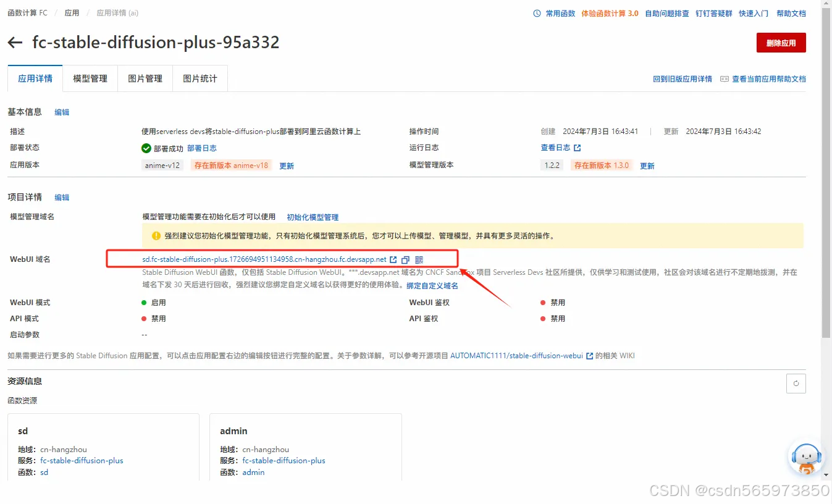This screenshot has width=832, height=504.
Task: Open fc-stable-diffusion-plus service link in admin card
Action: pyautogui.click(x=284, y=461)
